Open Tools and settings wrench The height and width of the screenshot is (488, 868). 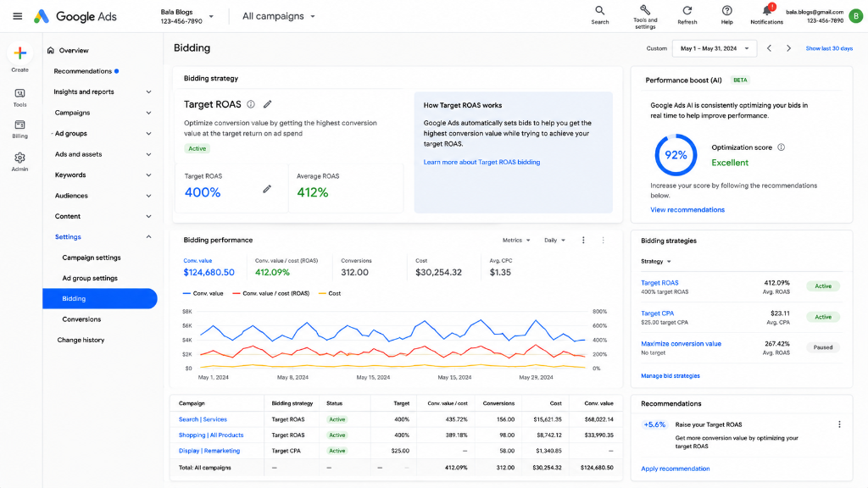[645, 17]
